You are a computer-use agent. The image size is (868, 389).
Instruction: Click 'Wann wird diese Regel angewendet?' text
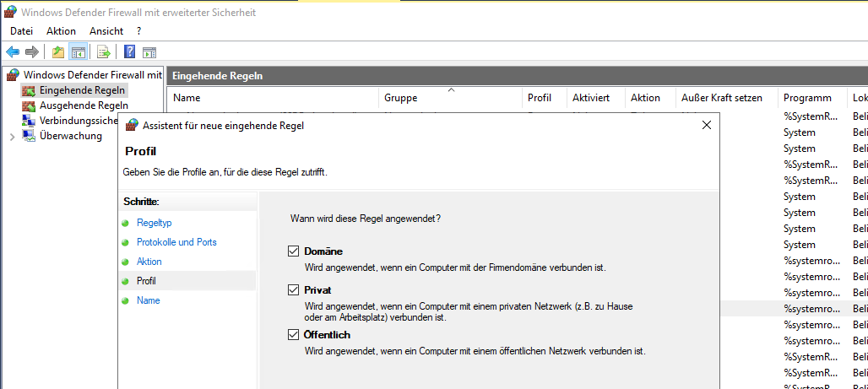point(366,219)
